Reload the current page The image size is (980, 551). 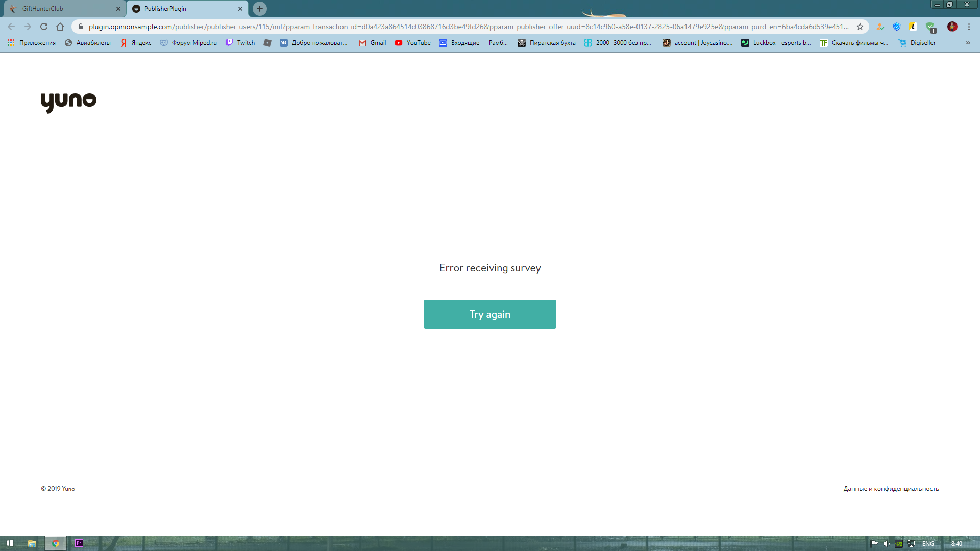[44, 27]
